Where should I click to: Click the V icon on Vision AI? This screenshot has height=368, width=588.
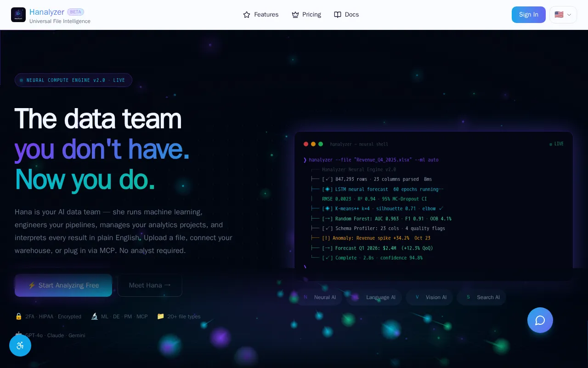point(417,297)
